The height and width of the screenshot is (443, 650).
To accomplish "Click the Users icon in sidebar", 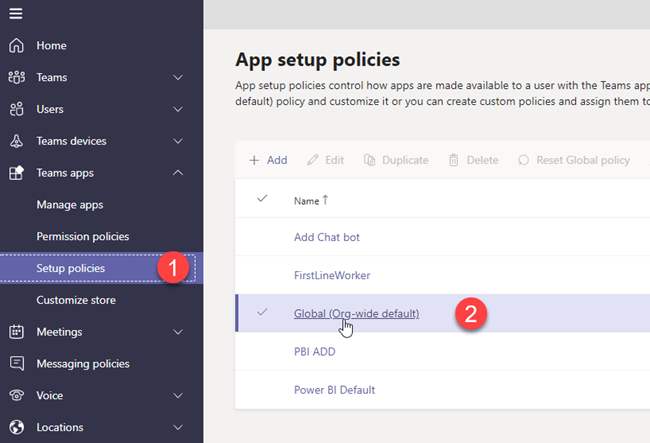I will point(16,109).
